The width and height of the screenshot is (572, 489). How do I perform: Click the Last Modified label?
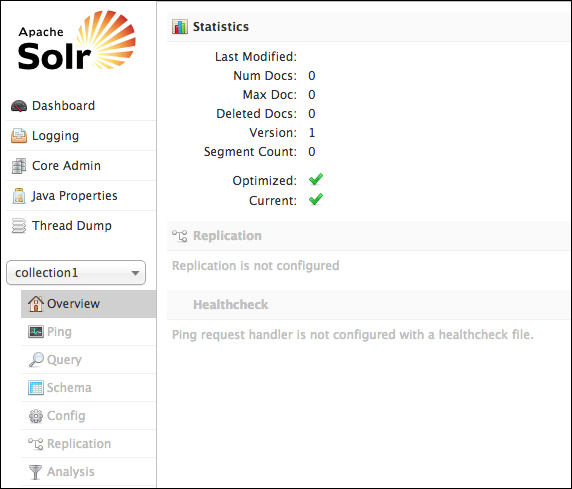(256, 57)
